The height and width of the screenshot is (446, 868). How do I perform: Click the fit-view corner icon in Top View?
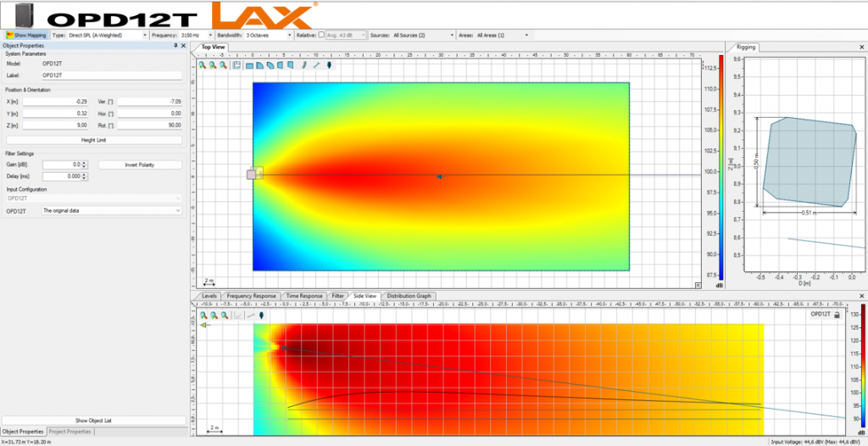tap(698, 286)
